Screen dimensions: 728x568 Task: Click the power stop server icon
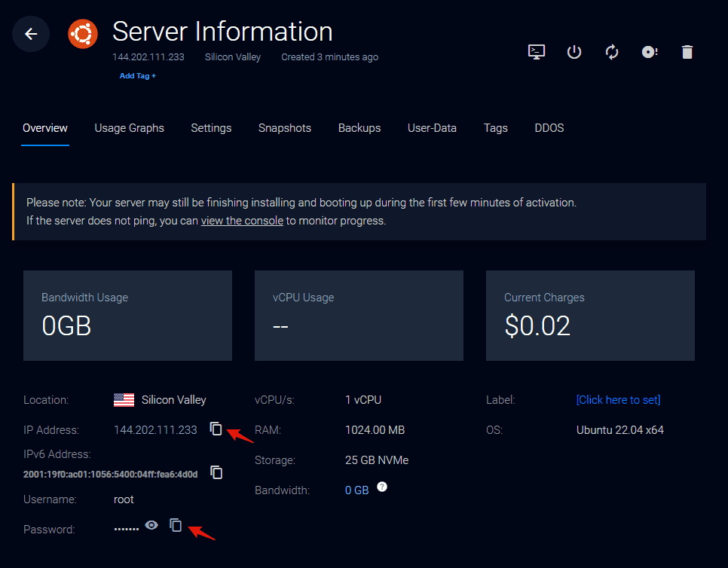pyautogui.click(x=574, y=52)
